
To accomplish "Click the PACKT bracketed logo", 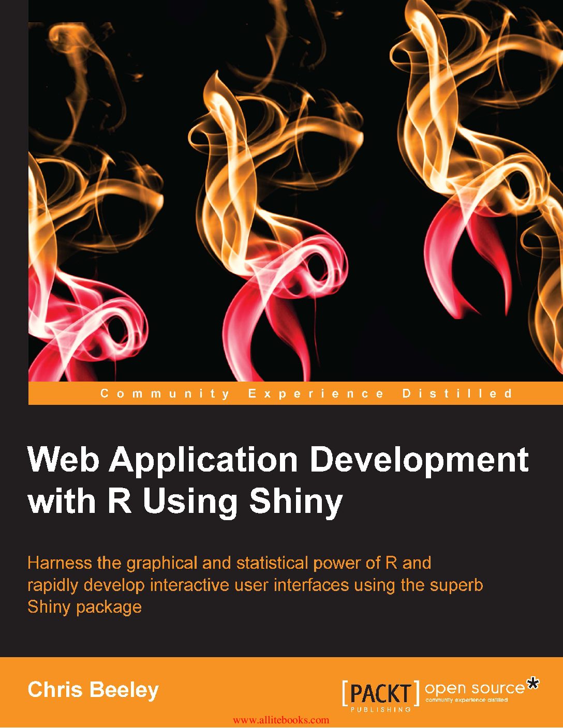I will (380, 693).
